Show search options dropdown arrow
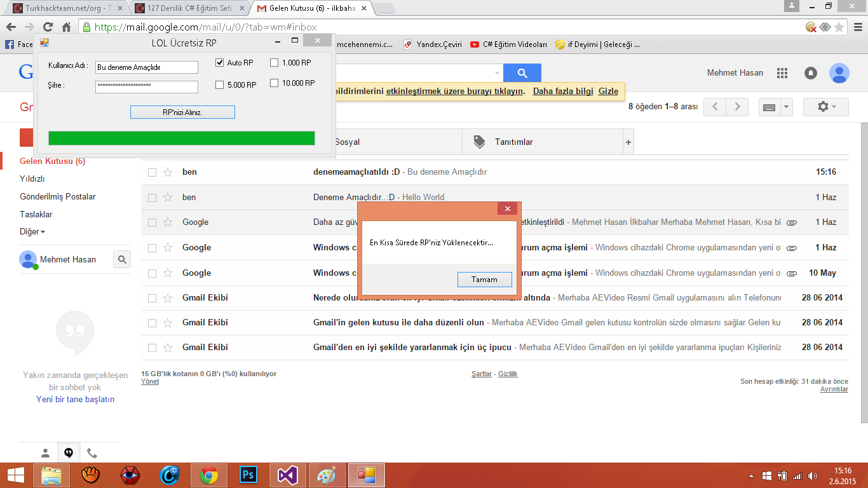The image size is (868, 488). click(497, 73)
